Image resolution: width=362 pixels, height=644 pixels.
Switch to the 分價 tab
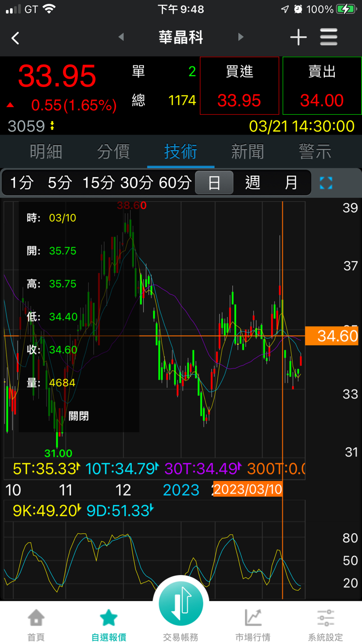[113, 151]
